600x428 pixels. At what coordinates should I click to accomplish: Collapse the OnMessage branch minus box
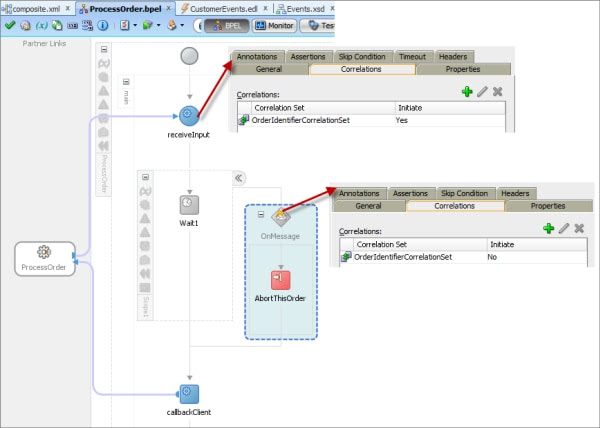(261, 214)
